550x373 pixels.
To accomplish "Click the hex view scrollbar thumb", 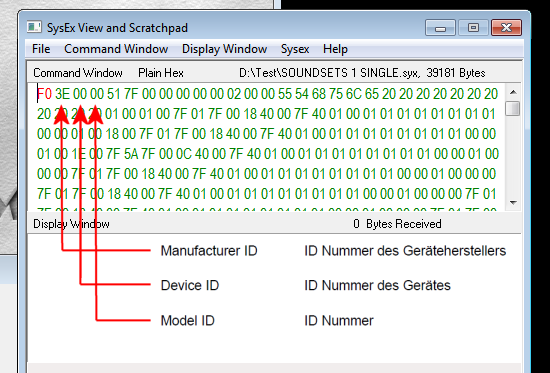I will (513, 108).
